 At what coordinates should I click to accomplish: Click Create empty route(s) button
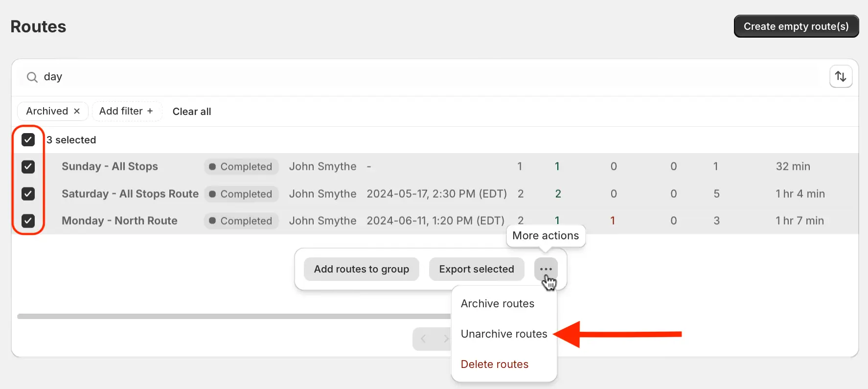[796, 26]
